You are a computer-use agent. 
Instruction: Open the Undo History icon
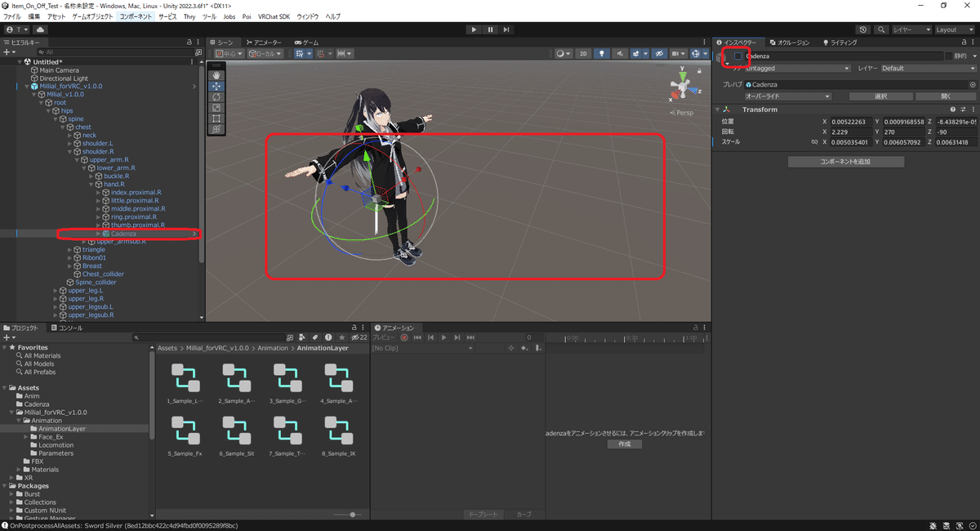[863, 29]
